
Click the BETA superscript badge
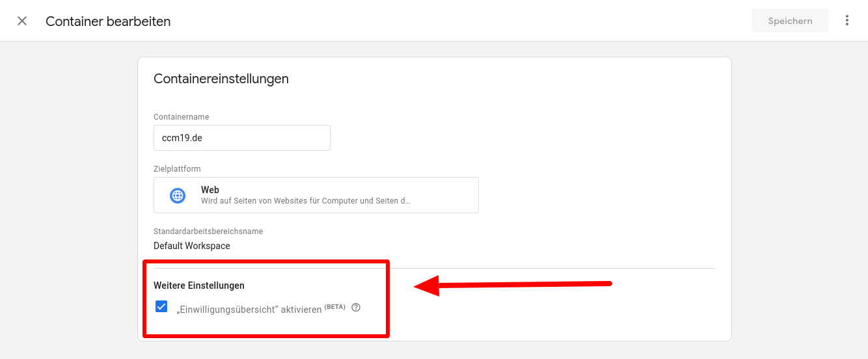tap(334, 306)
